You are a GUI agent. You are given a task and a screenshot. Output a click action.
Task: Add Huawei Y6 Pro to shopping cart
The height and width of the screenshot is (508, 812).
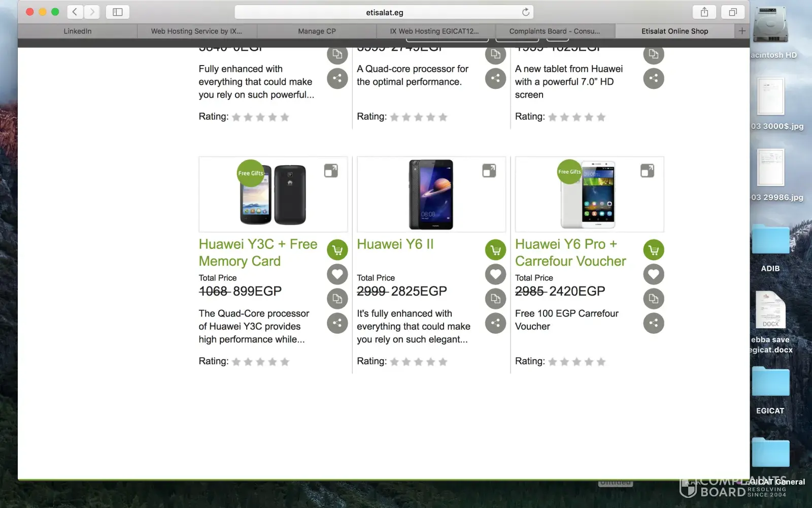click(654, 250)
